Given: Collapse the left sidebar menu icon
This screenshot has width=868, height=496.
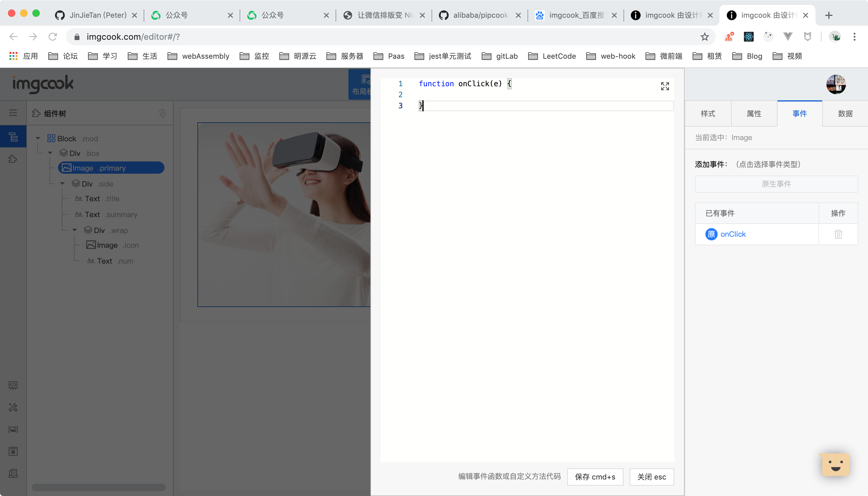Looking at the screenshot, I should [13, 113].
